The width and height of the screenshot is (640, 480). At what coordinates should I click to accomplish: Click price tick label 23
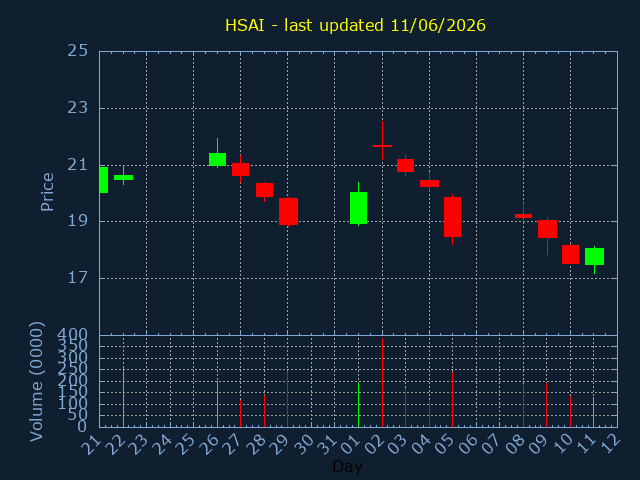(x=78, y=108)
